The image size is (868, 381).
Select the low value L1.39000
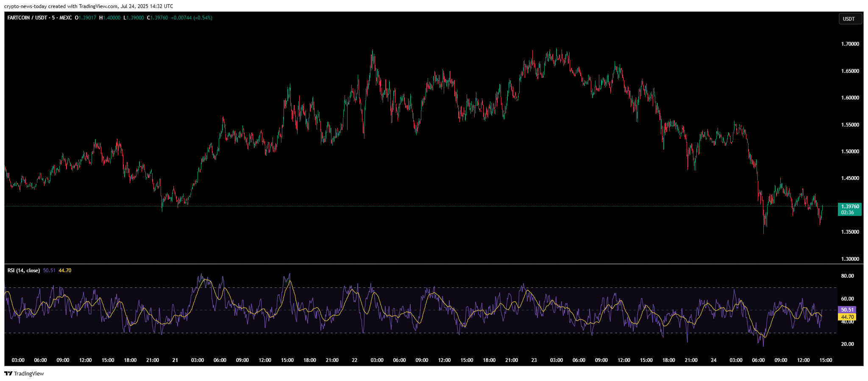coord(134,18)
